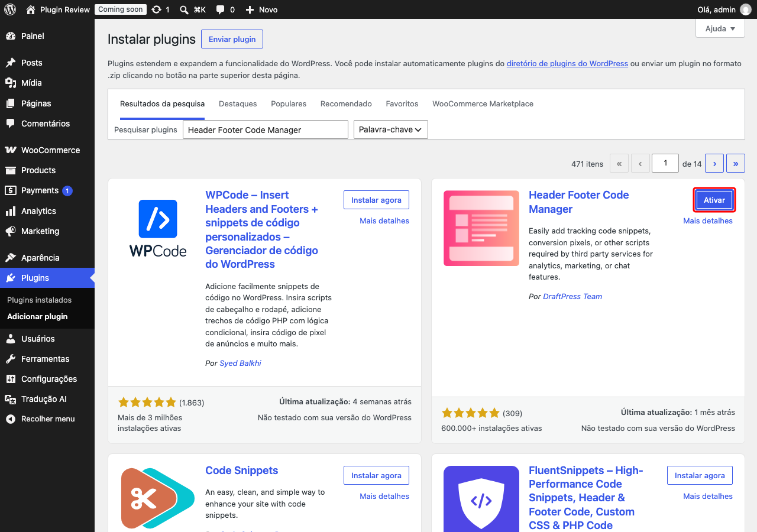Image resolution: width=757 pixels, height=532 pixels.
Task: Click the updates refresh icon in admin bar
Action: [156, 9]
